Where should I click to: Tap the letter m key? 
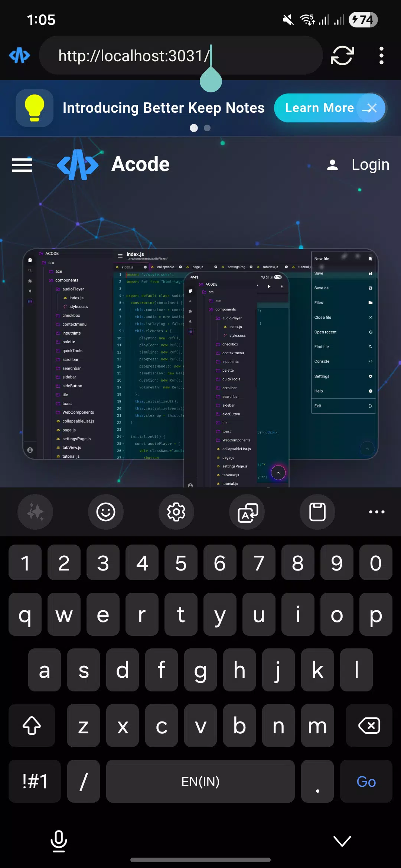coord(317,726)
